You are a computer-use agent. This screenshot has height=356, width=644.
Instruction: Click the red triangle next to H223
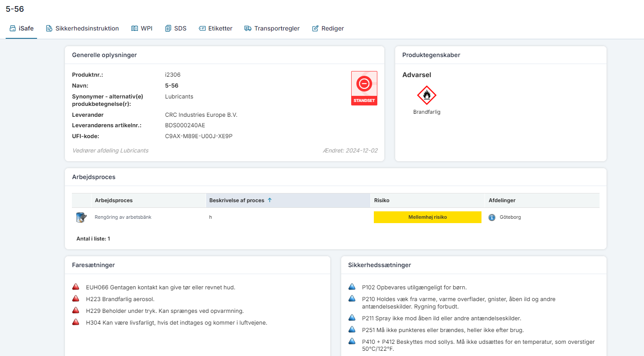pos(76,298)
